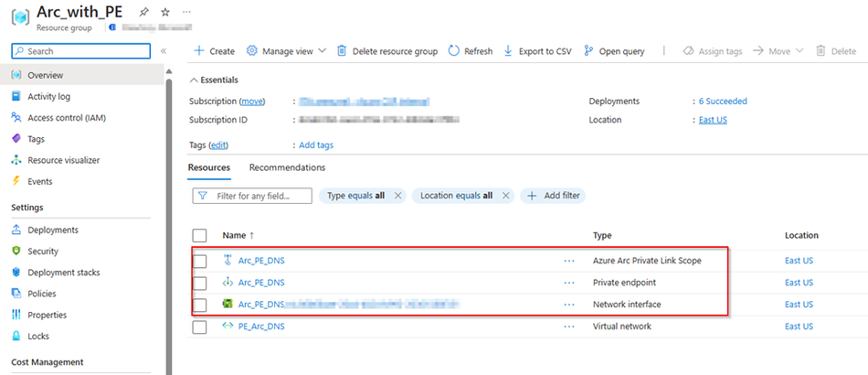
Task: Favorite the resource group with star icon
Action: (x=165, y=12)
